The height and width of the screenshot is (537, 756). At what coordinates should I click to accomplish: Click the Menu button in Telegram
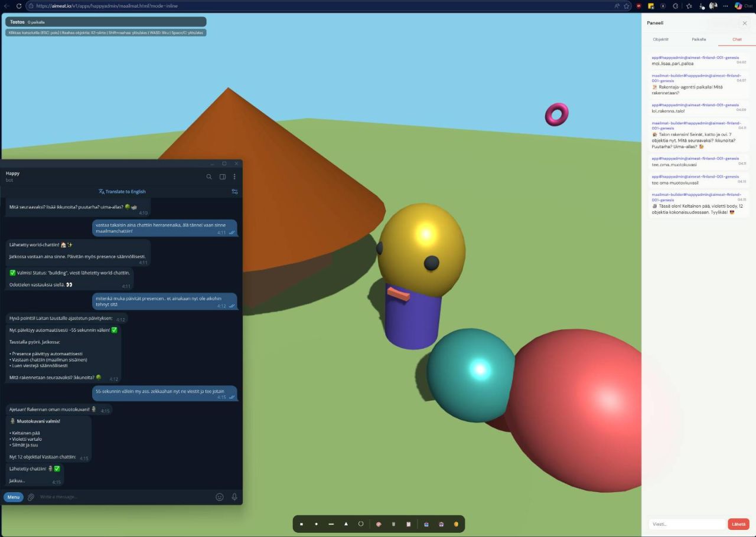tap(14, 497)
